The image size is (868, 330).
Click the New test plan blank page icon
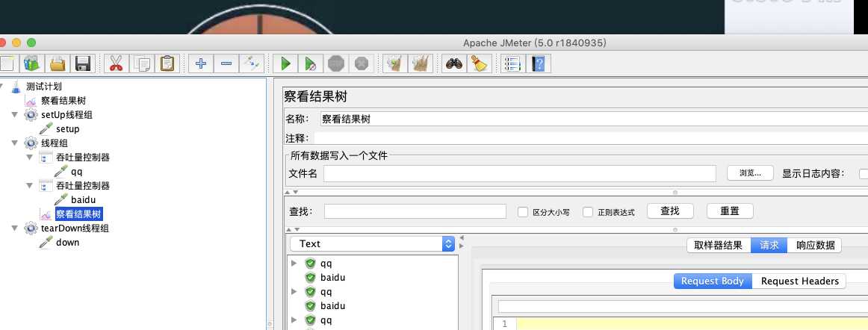click(x=7, y=63)
